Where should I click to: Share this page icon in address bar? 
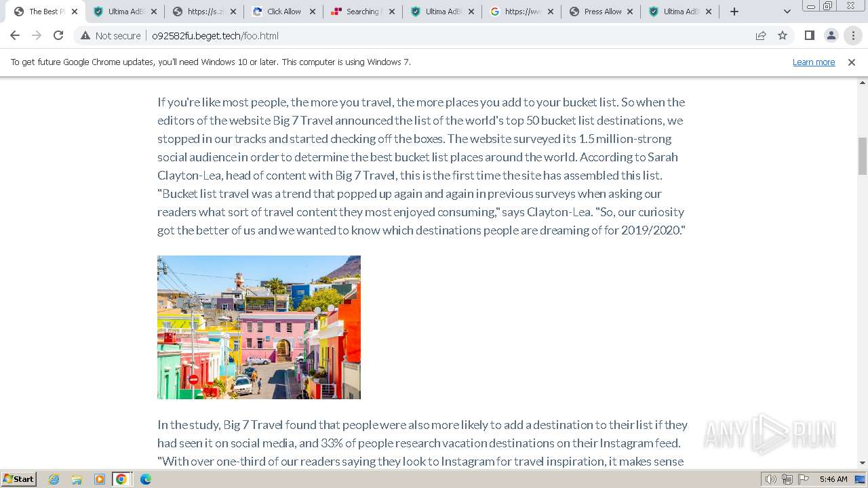tap(761, 36)
